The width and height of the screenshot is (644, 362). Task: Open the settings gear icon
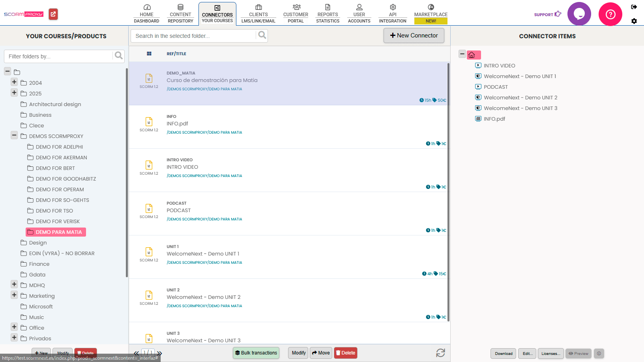(634, 21)
